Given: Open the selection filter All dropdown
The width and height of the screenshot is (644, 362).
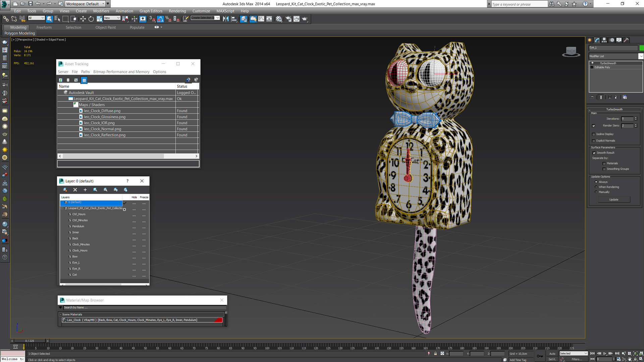Looking at the screenshot, I should (x=36, y=18).
